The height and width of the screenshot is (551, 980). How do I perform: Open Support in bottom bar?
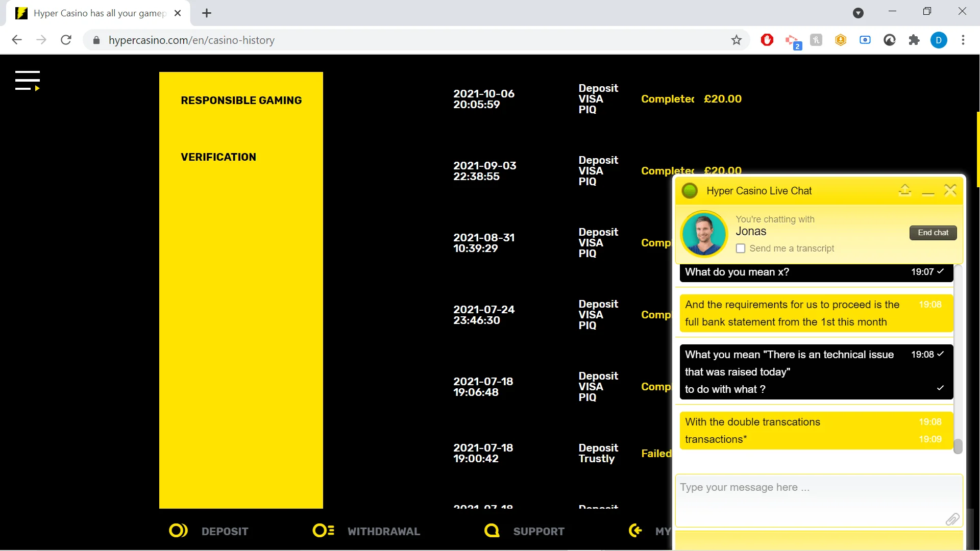pos(539,531)
